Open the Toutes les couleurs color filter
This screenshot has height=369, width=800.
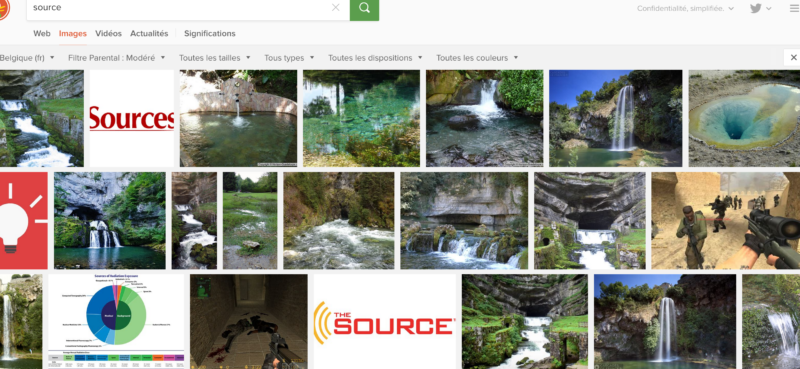477,58
